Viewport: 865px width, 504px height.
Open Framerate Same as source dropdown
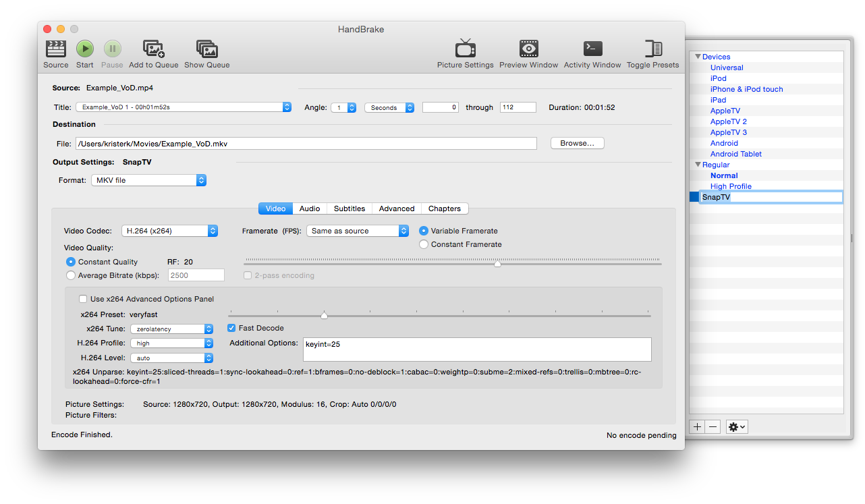[x=358, y=231]
